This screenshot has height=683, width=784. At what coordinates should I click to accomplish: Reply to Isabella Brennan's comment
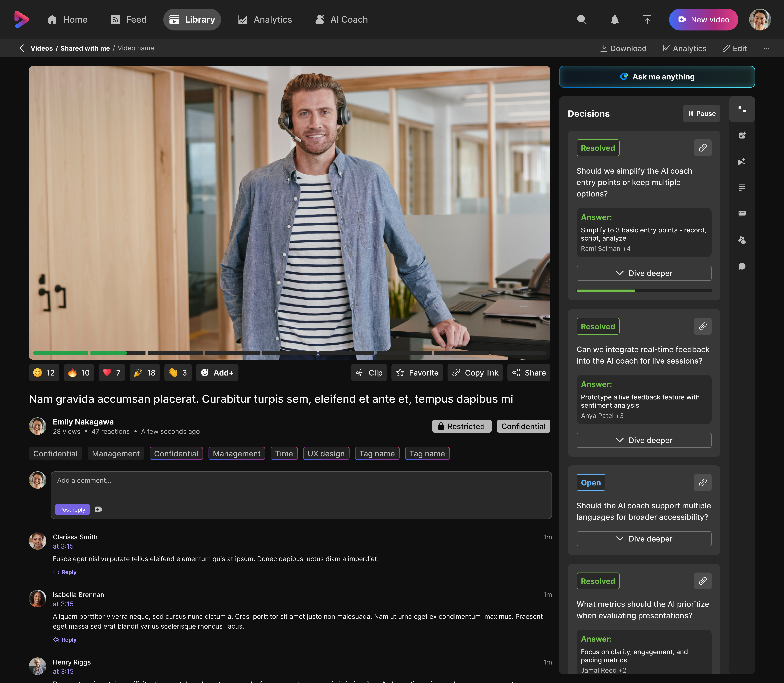point(65,640)
